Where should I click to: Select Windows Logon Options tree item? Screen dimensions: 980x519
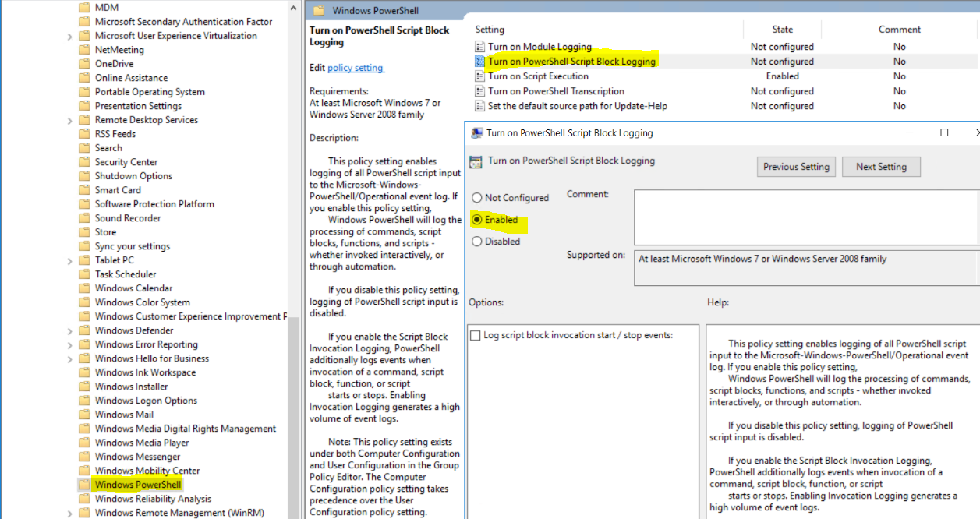coord(146,401)
